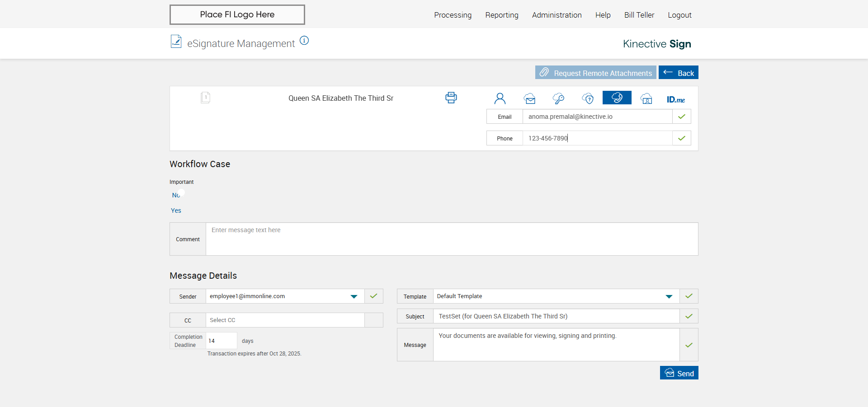The image size is (868, 407).
Task: Click into the Comment text area
Action: pyautogui.click(x=451, y=239)
